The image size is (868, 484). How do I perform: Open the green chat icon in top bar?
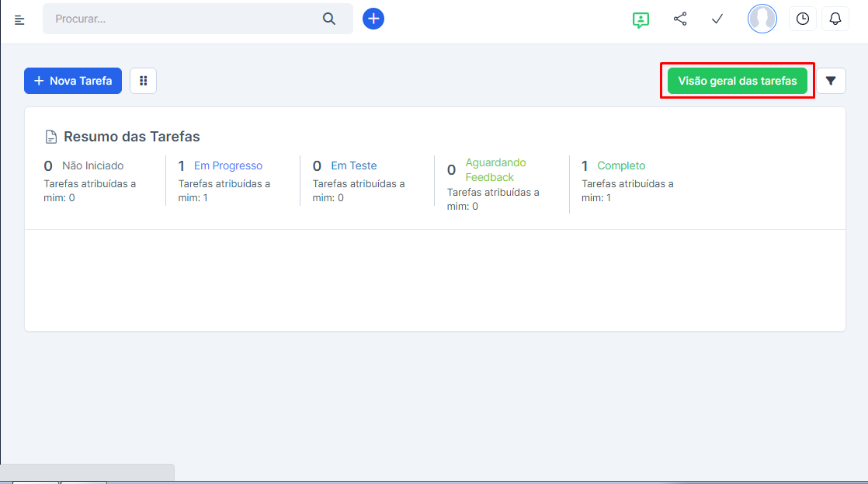click(x=641, y=19)
